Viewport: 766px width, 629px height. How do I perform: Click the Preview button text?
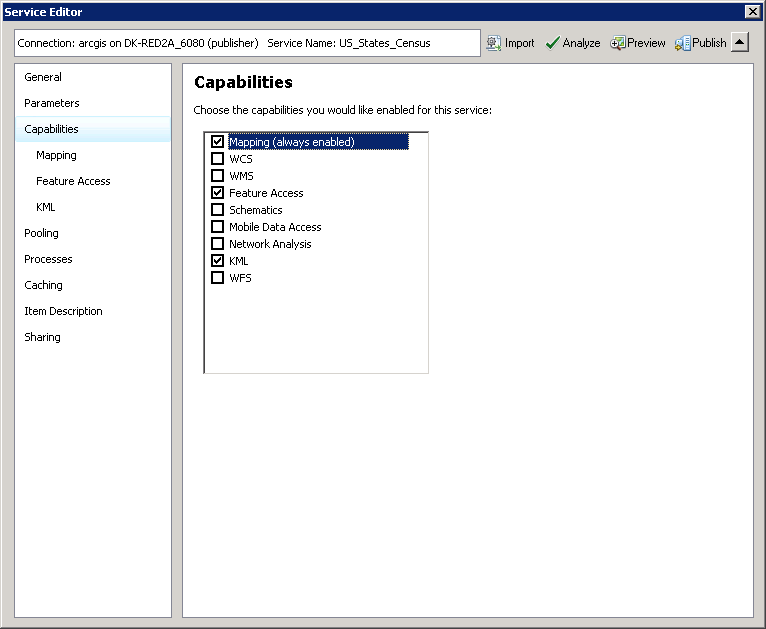click(646, 43)
